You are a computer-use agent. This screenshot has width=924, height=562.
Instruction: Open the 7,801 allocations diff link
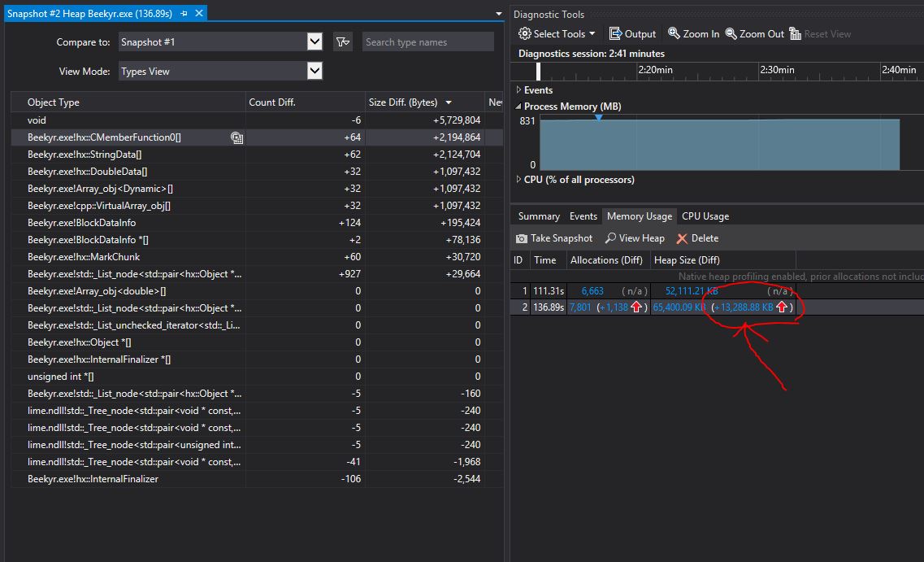[579, 307]
